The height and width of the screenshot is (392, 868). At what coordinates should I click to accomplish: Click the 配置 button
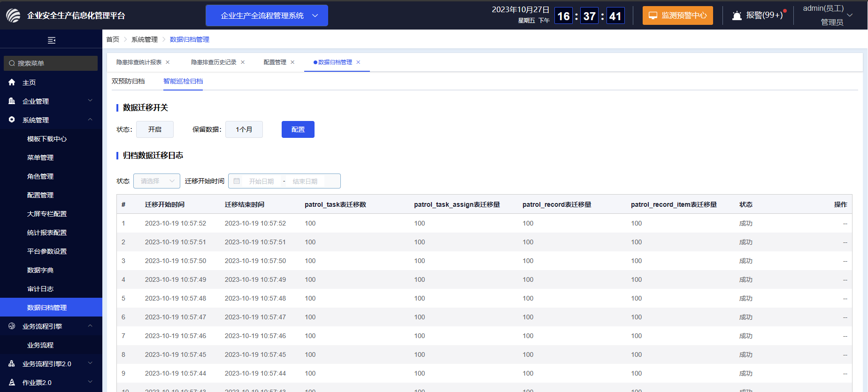[x=298, y=129]
